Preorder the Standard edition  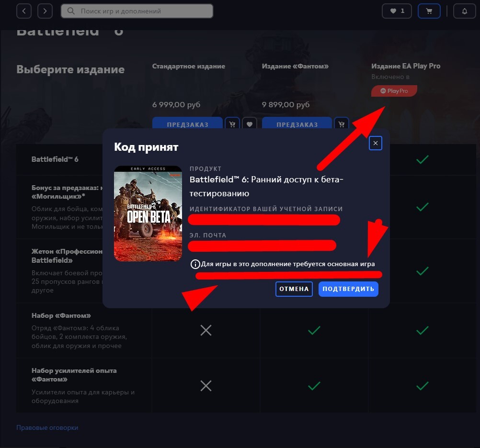[187, 123]
